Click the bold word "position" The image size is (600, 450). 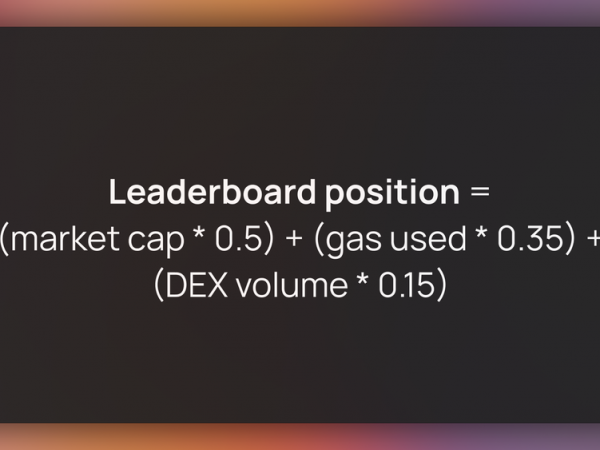point(393,194)
